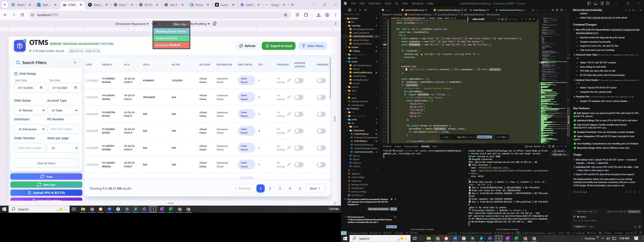The height and width of the screenshot is (242, 644).
Task: Click the OMS Sync button
Action: click(46, 185)
